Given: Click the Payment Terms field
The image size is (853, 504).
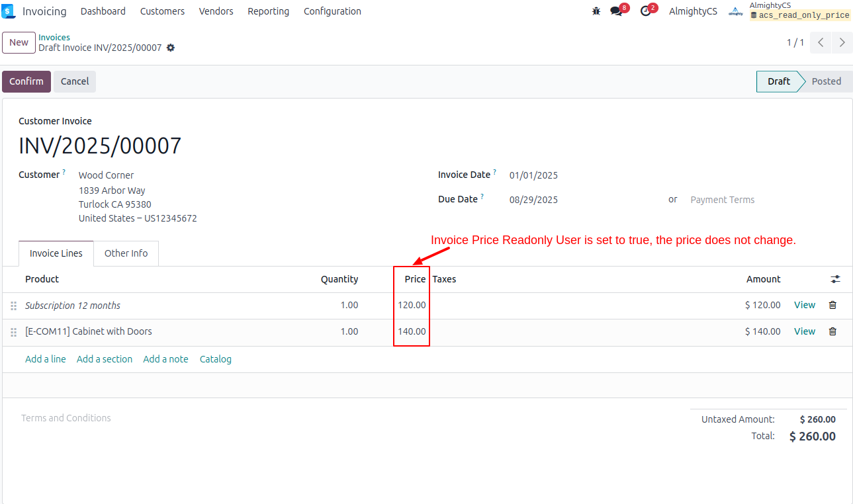Looking at the screenshot, I should pyautogui.click(x=722, y=200).
